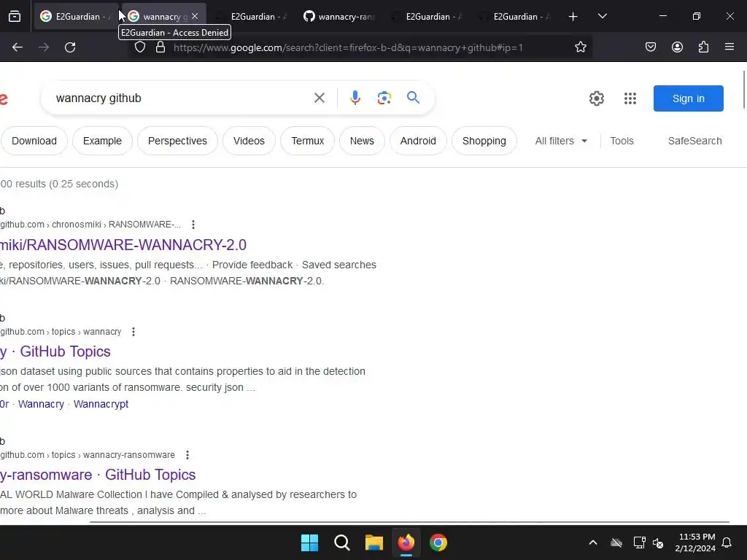View site security padlock info
The image size is (747, 560).
click(160, 47)
